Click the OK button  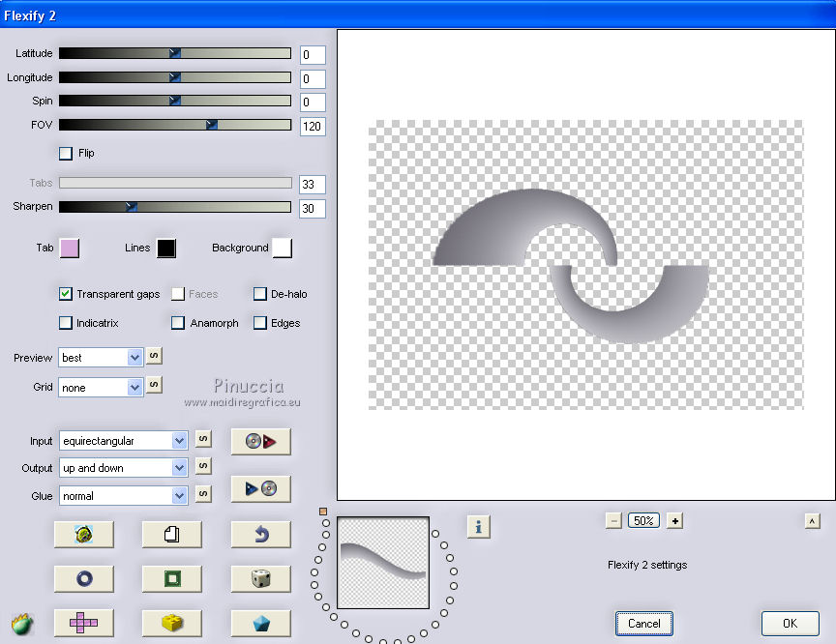791,624
